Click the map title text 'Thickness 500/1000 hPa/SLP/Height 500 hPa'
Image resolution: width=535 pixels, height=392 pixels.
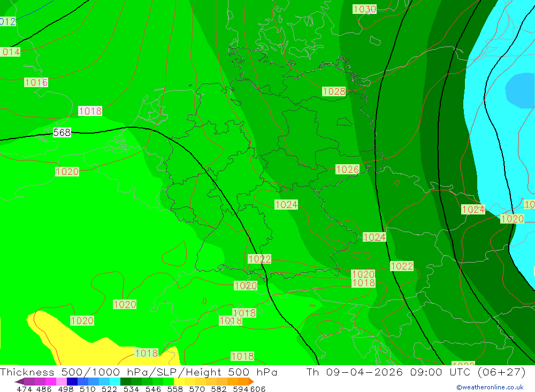click(139, 372)
